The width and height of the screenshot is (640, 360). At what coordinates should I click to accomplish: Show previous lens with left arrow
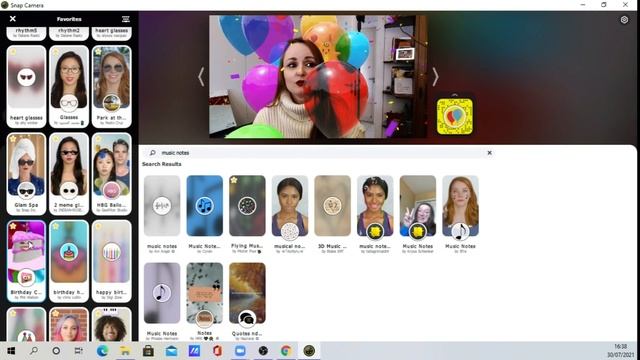pos(201,76)
